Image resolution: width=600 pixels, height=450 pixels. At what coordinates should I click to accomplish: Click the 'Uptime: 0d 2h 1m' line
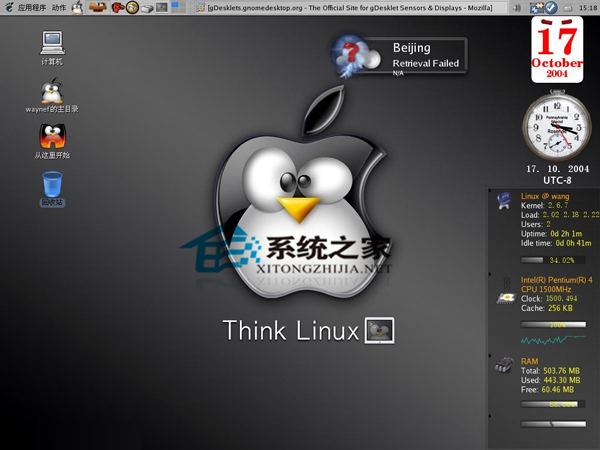click(x=551, y=233)
